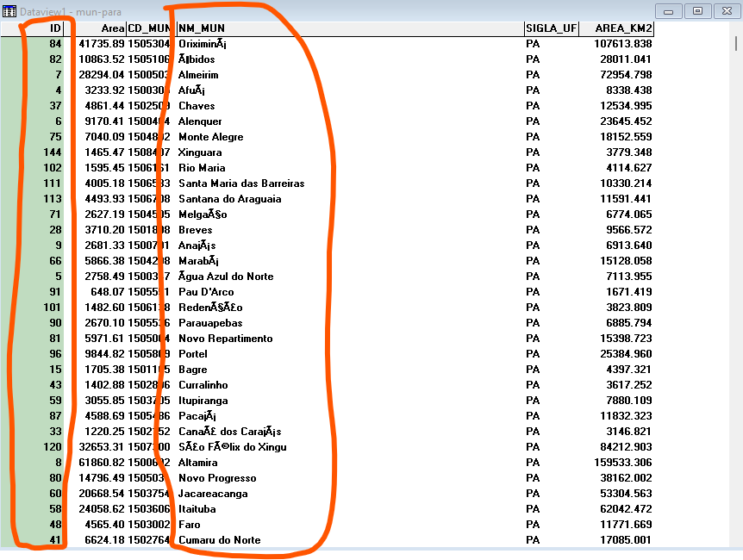Click AREA_KM2 value 17085.001

[626, 540]
